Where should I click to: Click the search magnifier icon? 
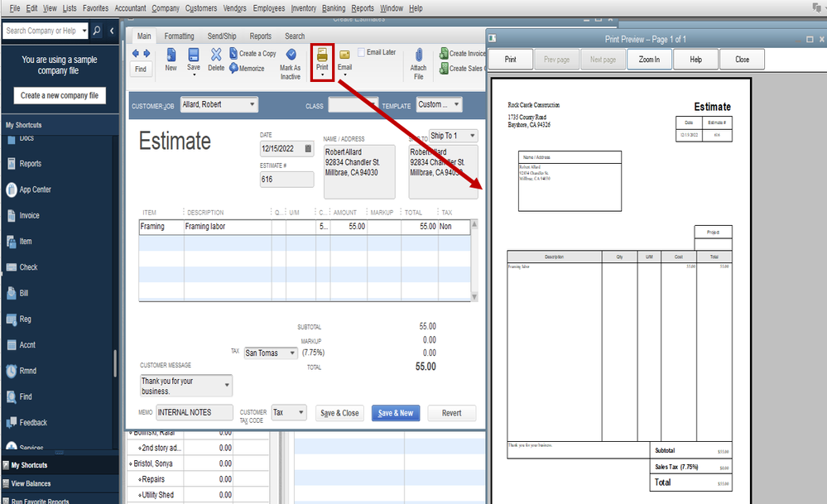[97, 31]
